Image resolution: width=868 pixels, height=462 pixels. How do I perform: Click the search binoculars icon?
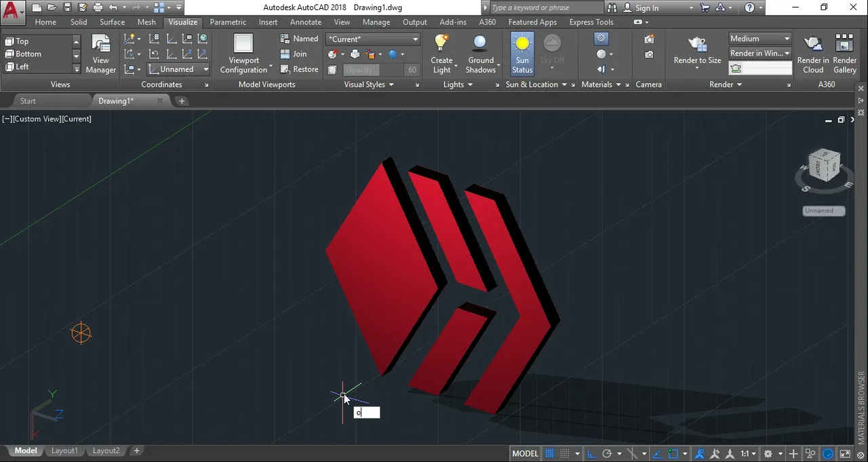(612, 8)
